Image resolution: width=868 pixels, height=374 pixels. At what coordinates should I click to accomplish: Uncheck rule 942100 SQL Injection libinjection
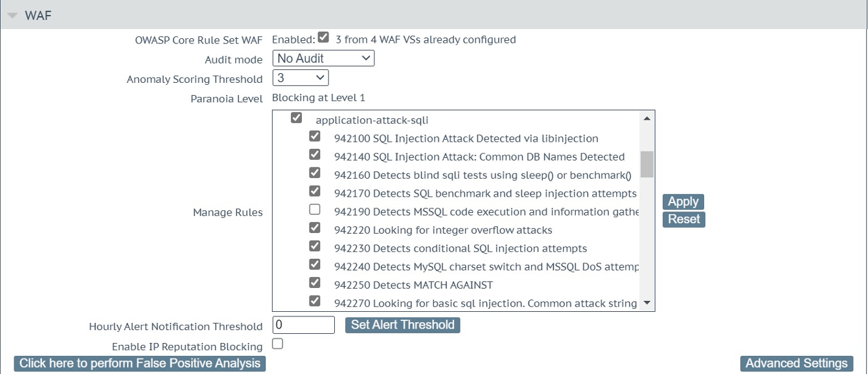pyautogui.click(x=315, y=137)
